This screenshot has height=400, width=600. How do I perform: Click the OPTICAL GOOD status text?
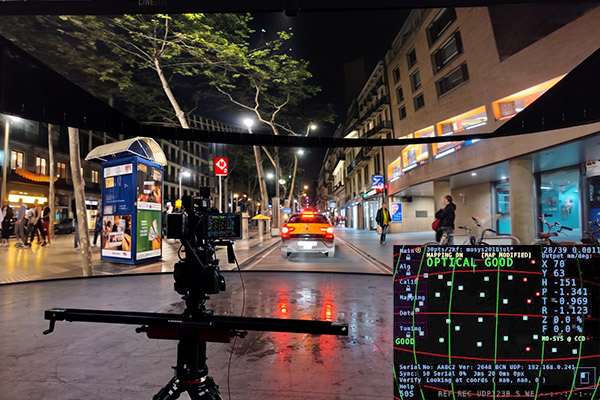470,262
